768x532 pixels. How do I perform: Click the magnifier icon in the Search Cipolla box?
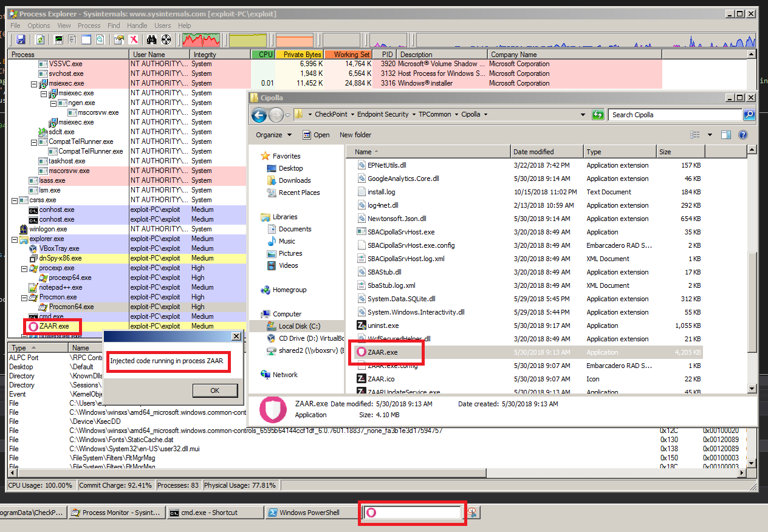tap(749, 114)
